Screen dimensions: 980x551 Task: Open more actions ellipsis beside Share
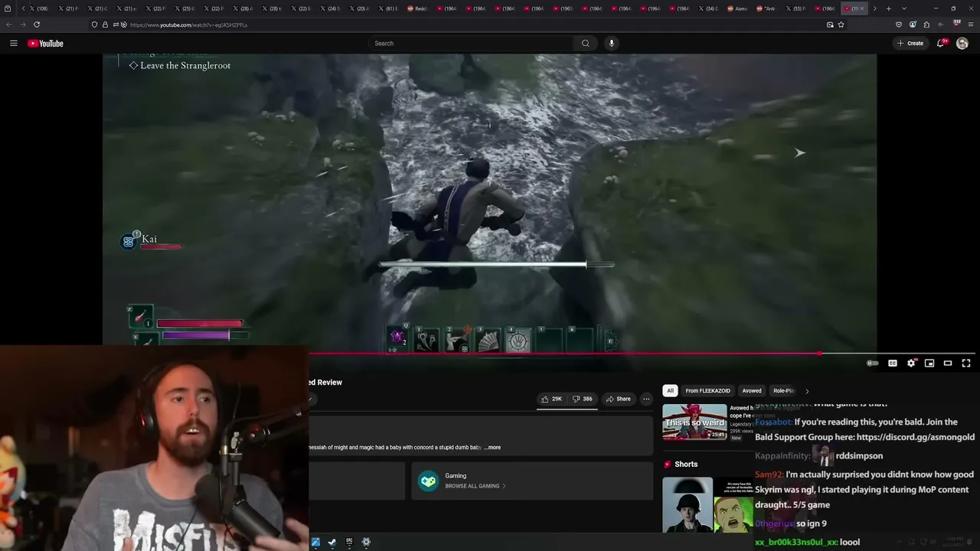pyautogui.click(x=646, y=399)
